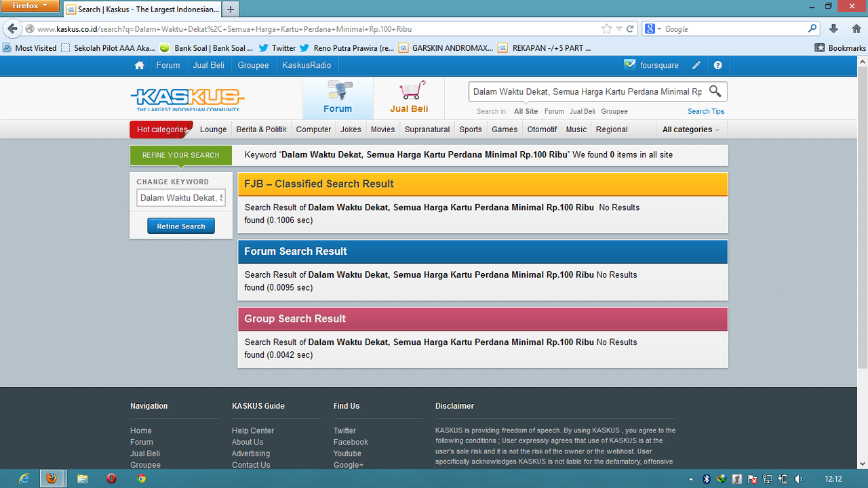Open the Jokes category

[x=351, y=129]
